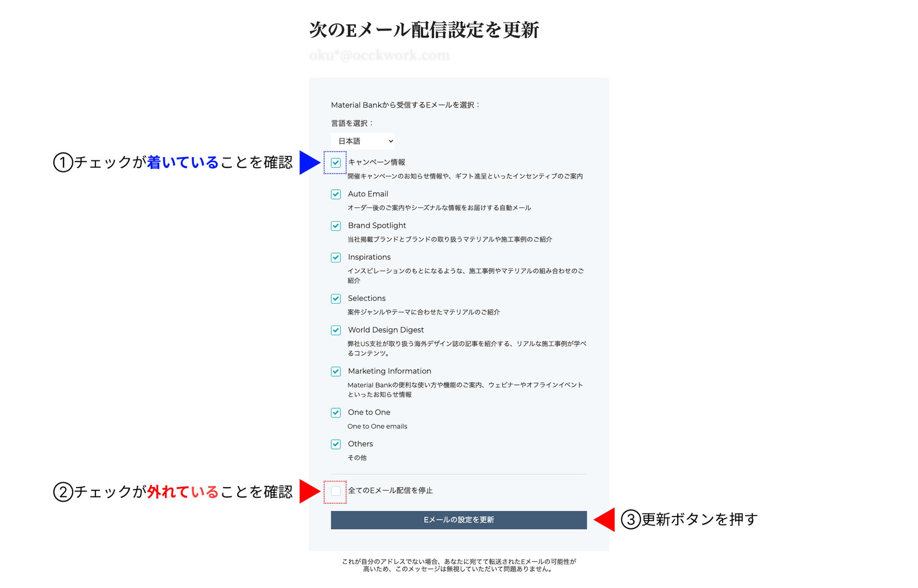Image resolution: width=918 pixels, height=588 pixels.
Task: Click the Brand Spotlight label
Action: tap(377, 226)
